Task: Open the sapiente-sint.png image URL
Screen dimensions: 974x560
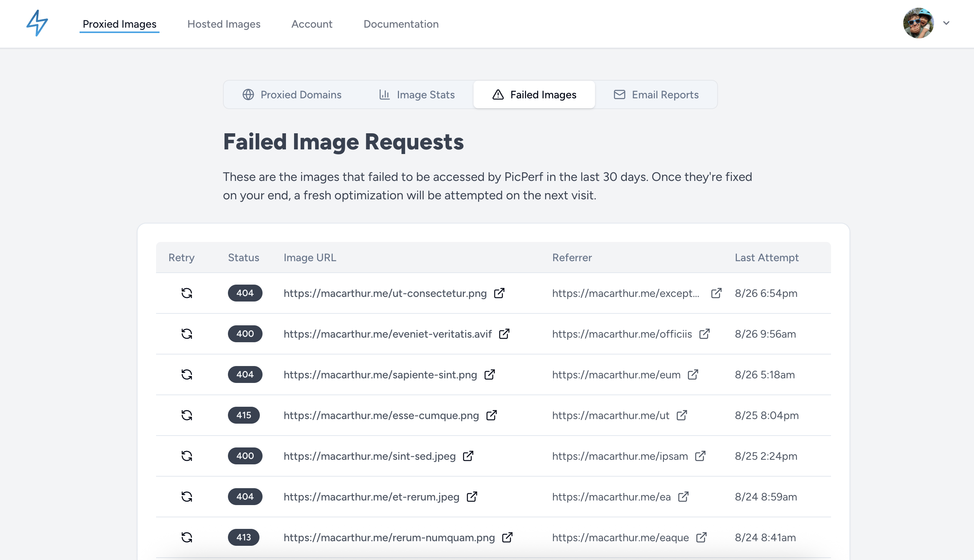Action: coord(379,374)
